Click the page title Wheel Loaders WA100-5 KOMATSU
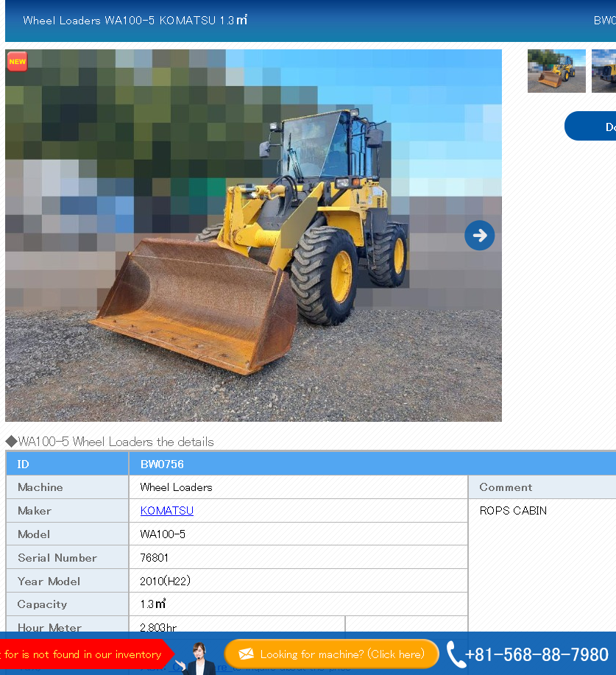The width and height of the screenshot is (616, 675). [x=135, y=20]
